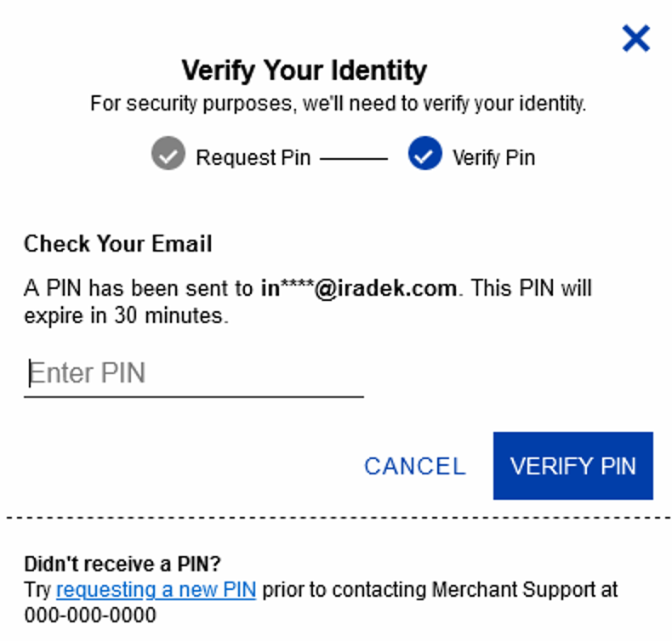This screenshot has width=672, height=641.
Task: Click the Verify Your Identity heading
Action: [x=305, y=71]
